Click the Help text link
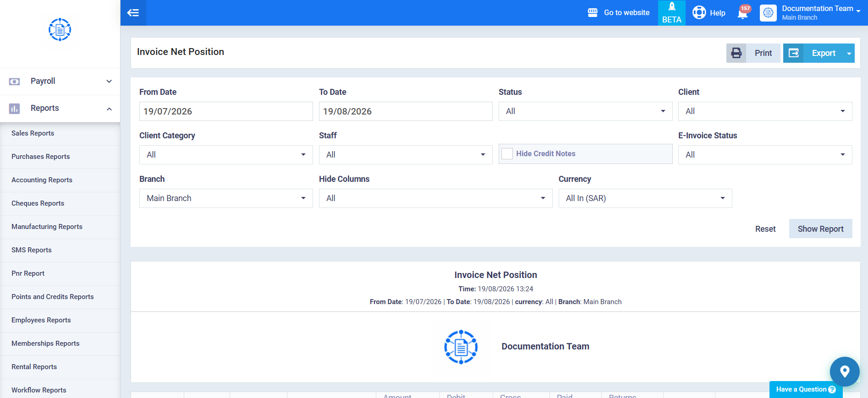868x398 pixels. click(x=718, y=13)
